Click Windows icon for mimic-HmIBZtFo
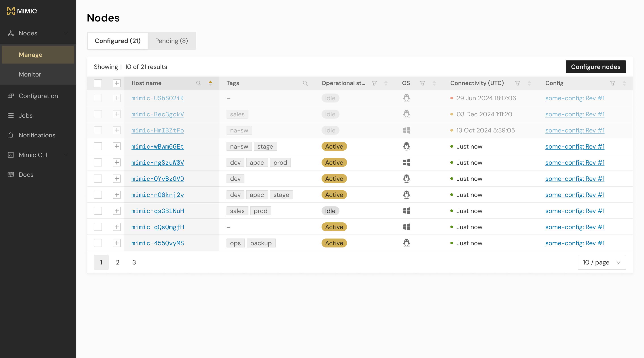Viewport: 644px width, 358px height. pos(407,130)
